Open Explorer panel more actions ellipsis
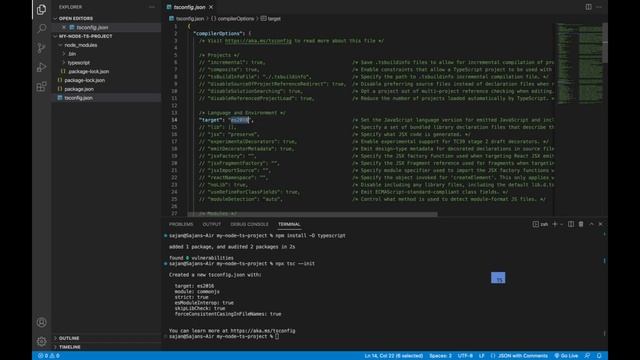 (x=152, y=7)
